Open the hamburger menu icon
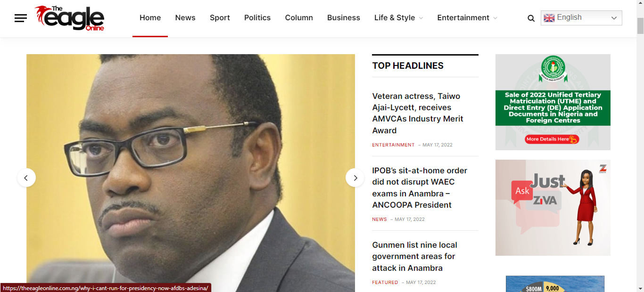 click(x=21, y=18)
